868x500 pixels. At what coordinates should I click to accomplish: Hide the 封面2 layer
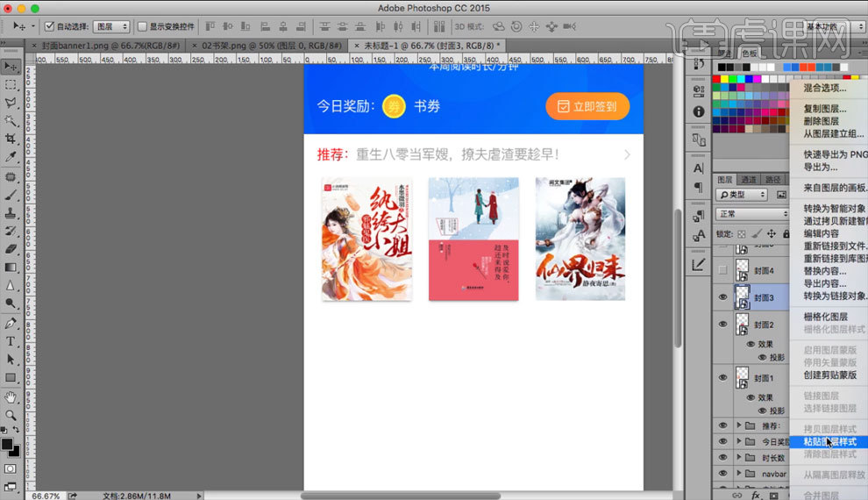722,324
